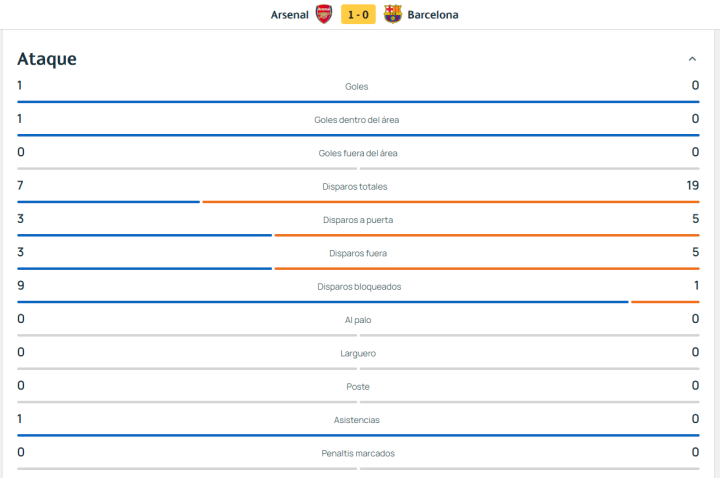Click the Goles fuera del área label

[x=358, y=153]
